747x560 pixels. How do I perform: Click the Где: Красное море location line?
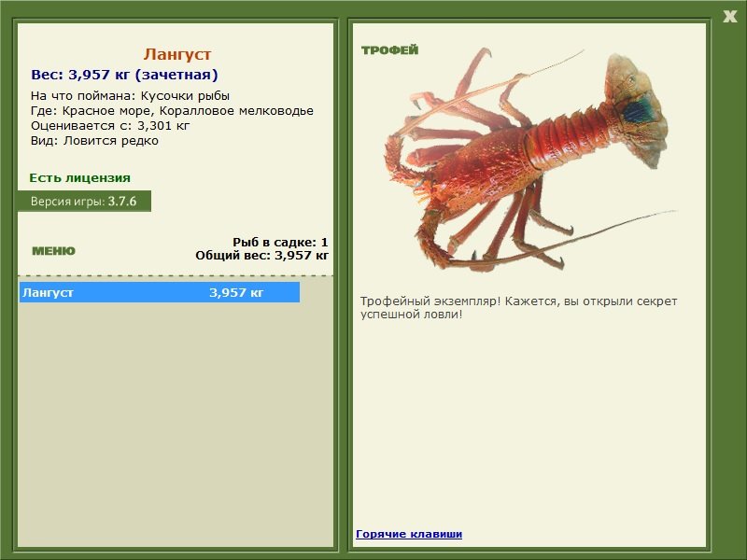point(172,111)
